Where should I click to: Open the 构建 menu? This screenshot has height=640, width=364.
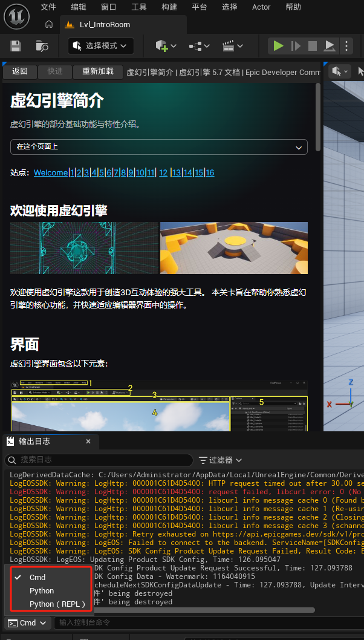click(x=169, y=7)
